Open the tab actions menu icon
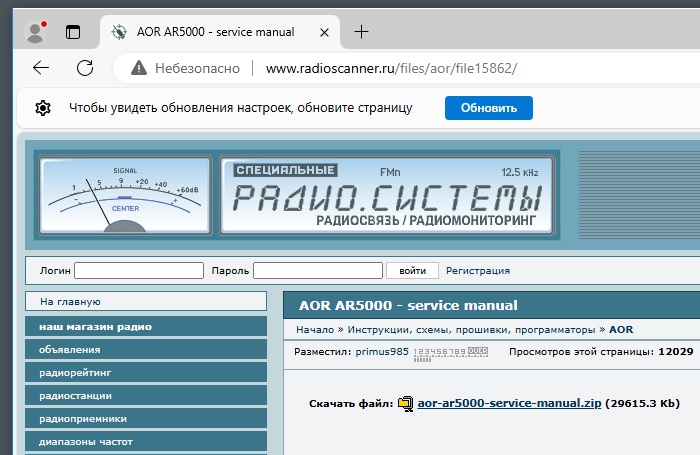 click(73, 32)
